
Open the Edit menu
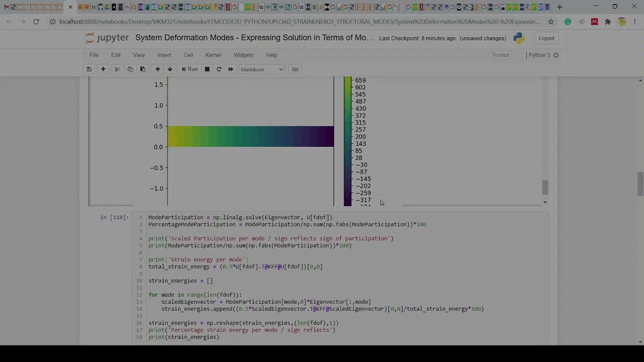point(116,55)
